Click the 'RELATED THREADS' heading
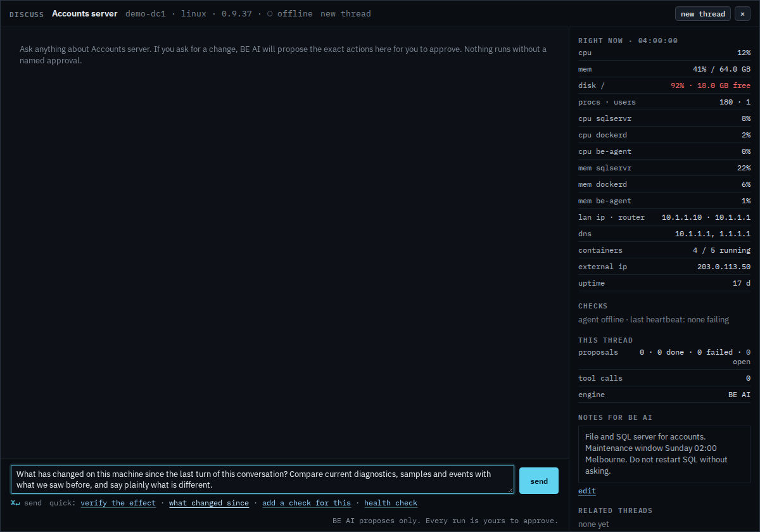 (x=615, y=510)
